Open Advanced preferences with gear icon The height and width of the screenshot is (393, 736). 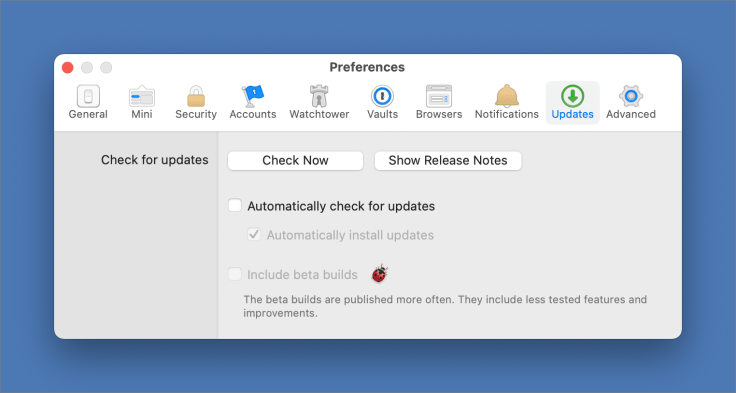coord(631,102)
